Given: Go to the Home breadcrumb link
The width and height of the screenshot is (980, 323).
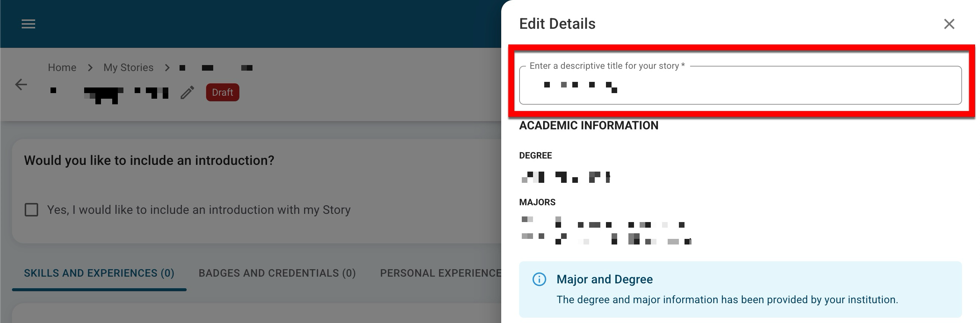Looking at the screenshot, I should pyautogui.click(x=62, y=68).
